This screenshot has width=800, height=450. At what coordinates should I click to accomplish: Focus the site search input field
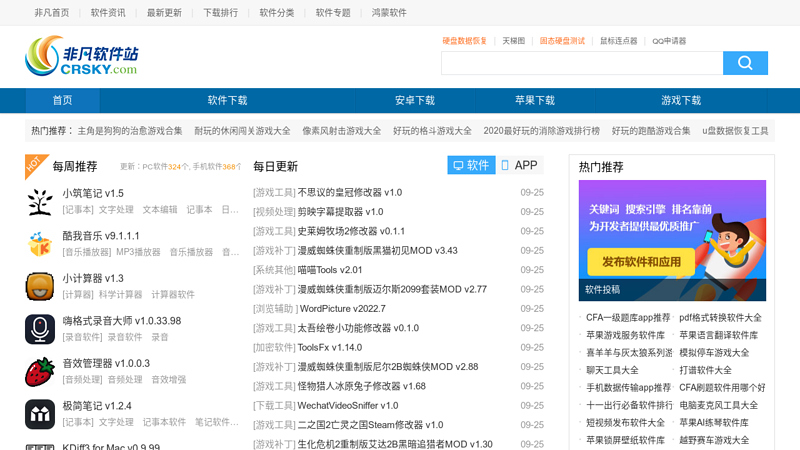tap(582, 63)
